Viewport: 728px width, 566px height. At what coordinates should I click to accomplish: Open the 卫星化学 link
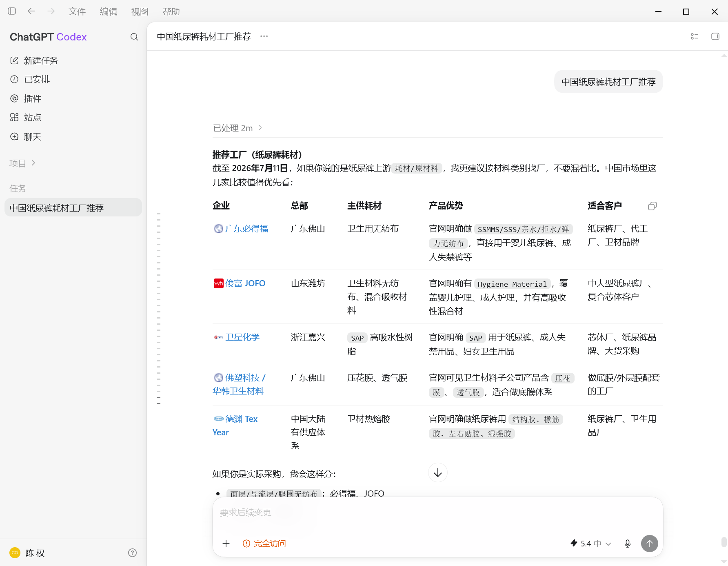[242, 337]
